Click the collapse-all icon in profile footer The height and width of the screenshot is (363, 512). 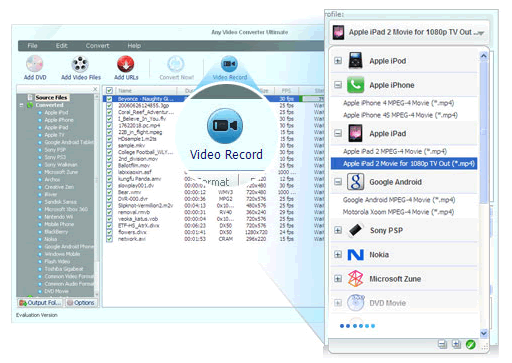click(442, 344)
